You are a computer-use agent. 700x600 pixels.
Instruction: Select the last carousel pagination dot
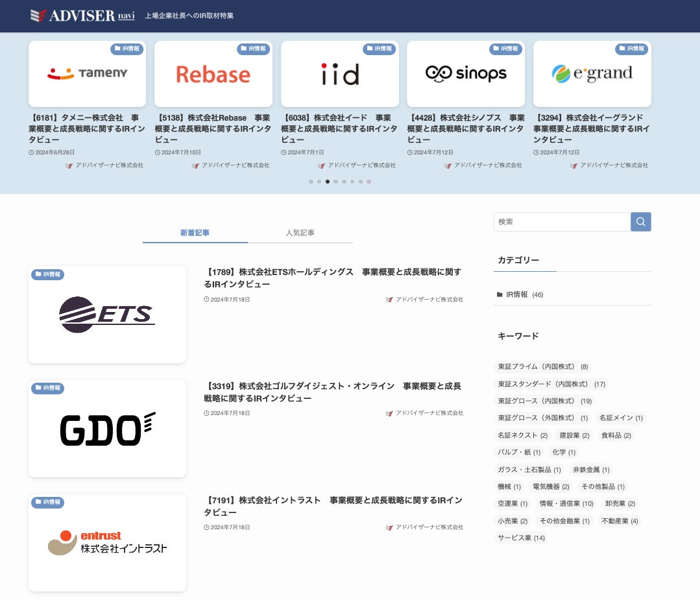[368, 182]
